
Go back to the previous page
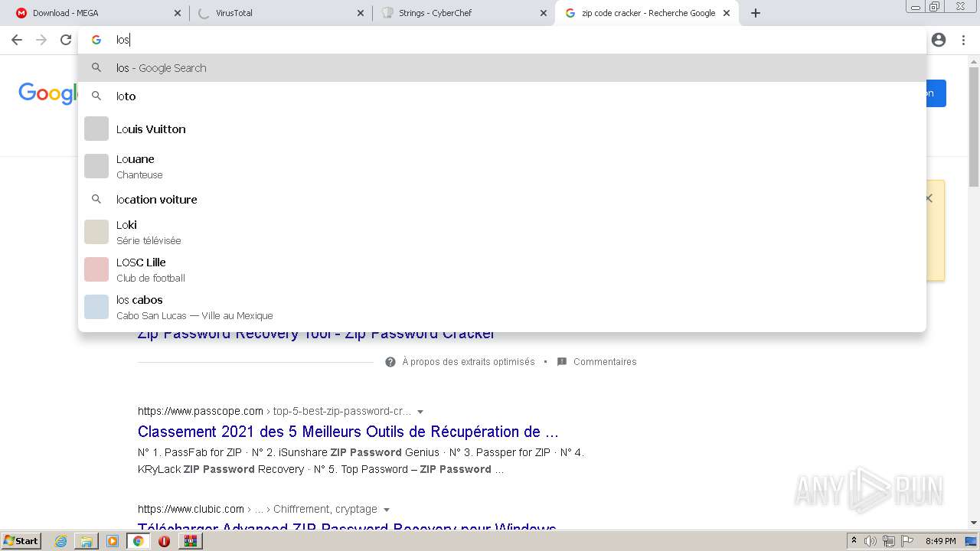click(17, 40)
